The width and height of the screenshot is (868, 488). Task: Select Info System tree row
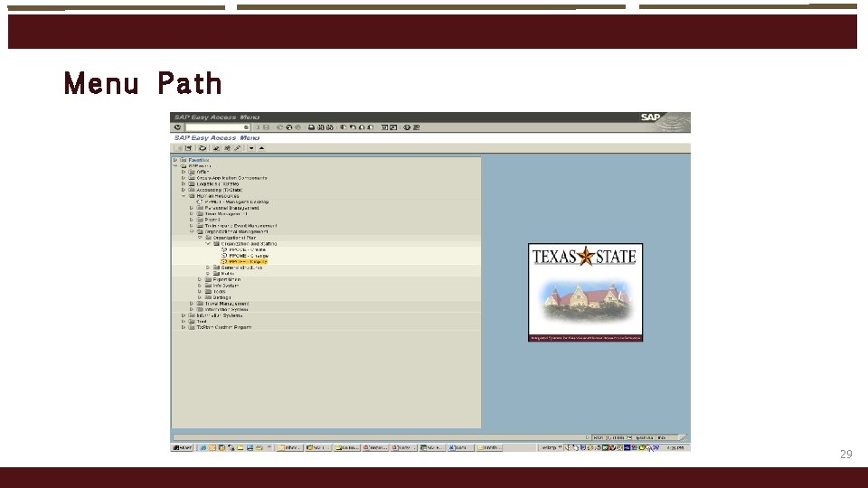(x=226, y=286)
